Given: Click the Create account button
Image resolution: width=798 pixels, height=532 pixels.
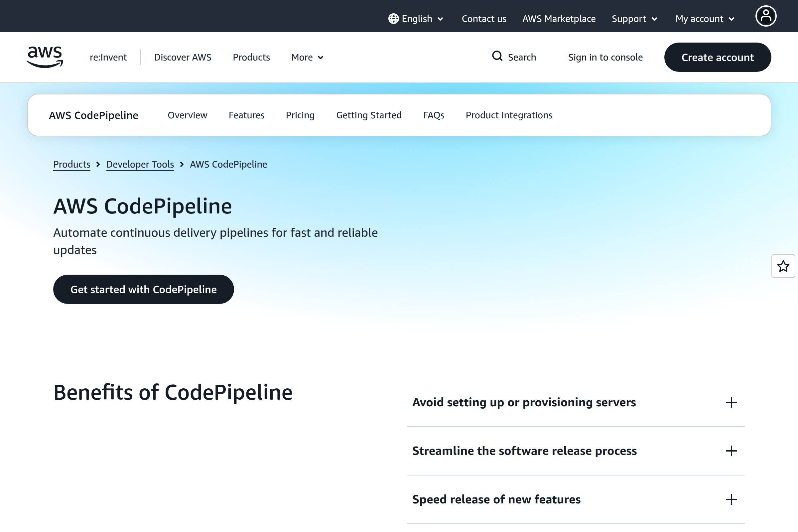Looking at the screenshot, I should tap(718, 57).
